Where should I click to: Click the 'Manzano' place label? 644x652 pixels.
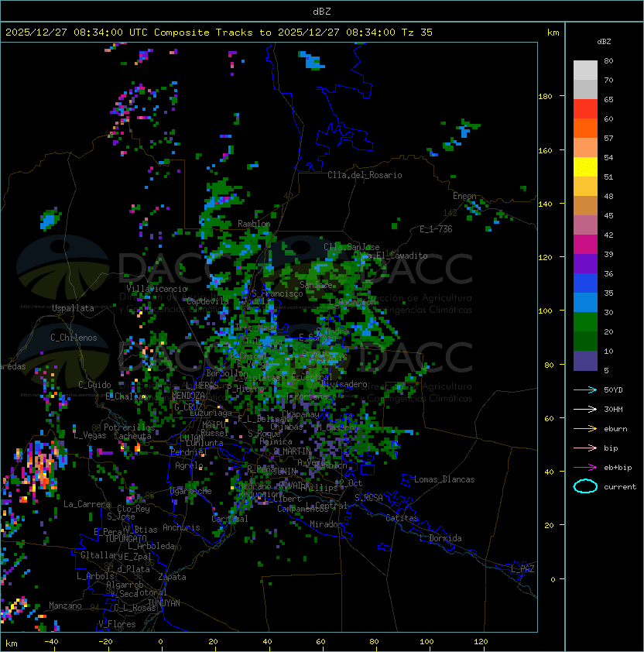tap(65, 606)
